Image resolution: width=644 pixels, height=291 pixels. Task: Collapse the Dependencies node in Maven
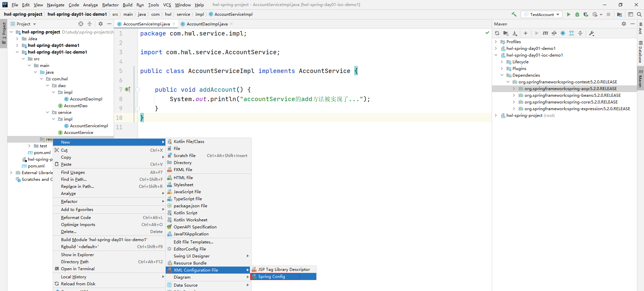pyautogui.click(x=502, y=75)
